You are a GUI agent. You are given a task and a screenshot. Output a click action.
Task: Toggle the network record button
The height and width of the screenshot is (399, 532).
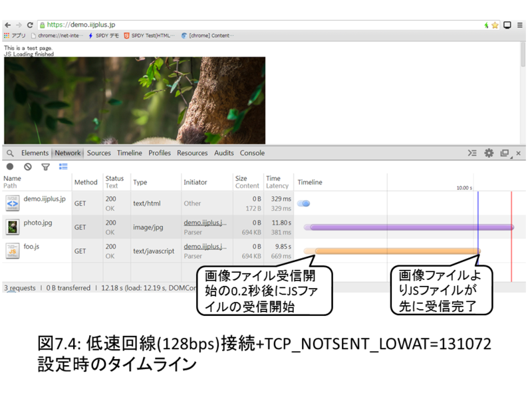click(x=10, y=167)
